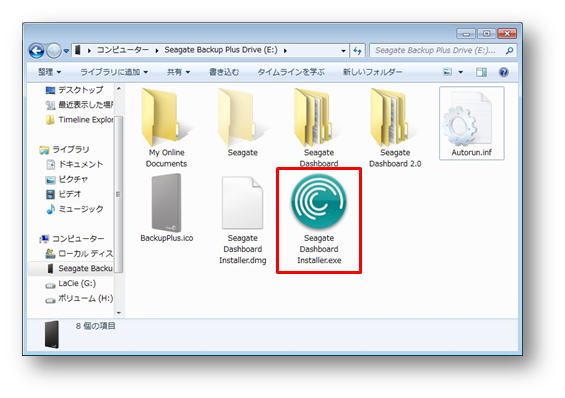This screenshot has width=565, height=398.
Task: Select 最近表示した場所 in navigation pane
Action: point(79,105)
